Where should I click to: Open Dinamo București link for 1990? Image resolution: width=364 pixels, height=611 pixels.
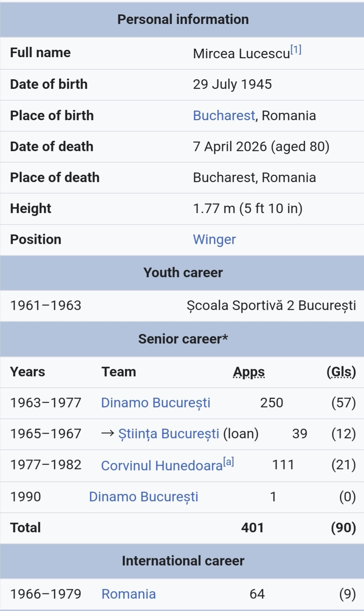(144, 497)
